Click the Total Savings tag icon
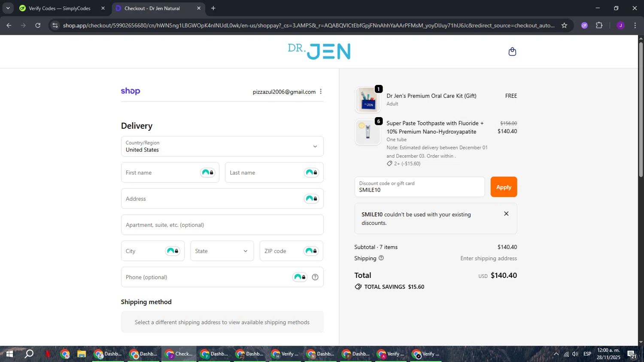The image size is (644, 362). point(358,287)
